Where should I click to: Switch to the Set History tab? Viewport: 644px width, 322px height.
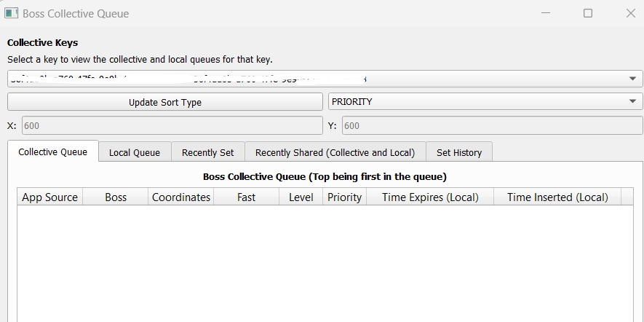pyautogui.click(x=459, y=152)
